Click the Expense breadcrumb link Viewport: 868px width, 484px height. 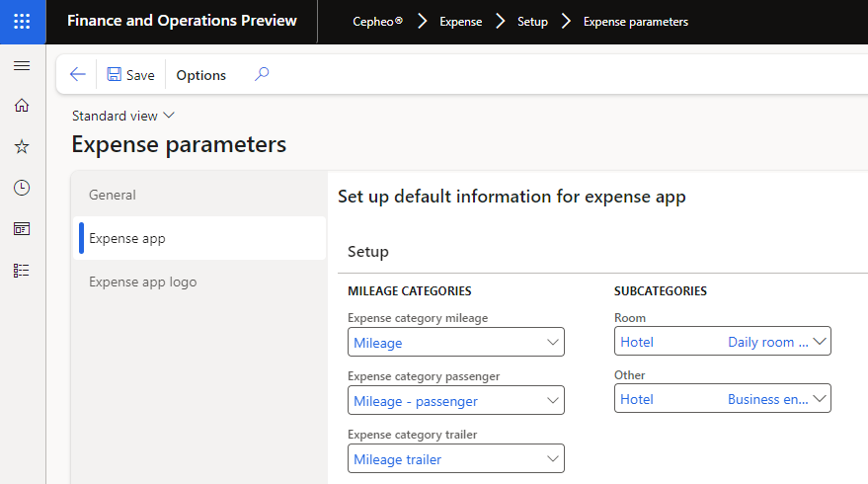click(x=460, y=22)
